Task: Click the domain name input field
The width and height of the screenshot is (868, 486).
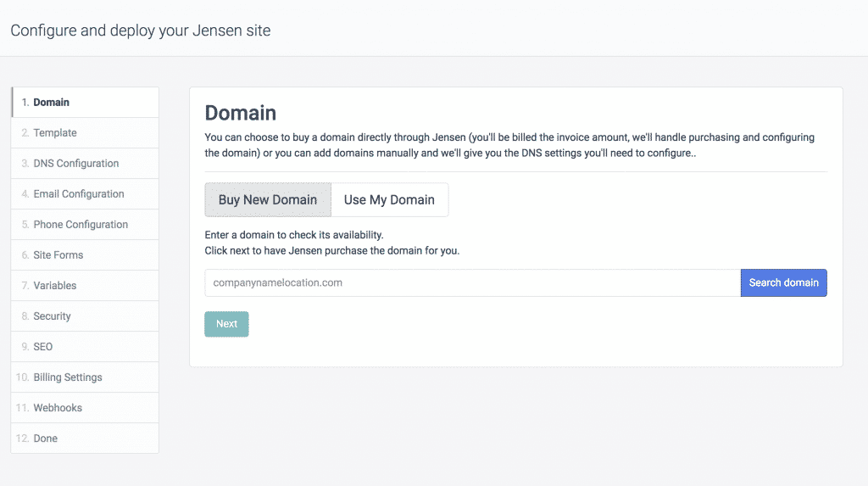Action: point(472,282)
